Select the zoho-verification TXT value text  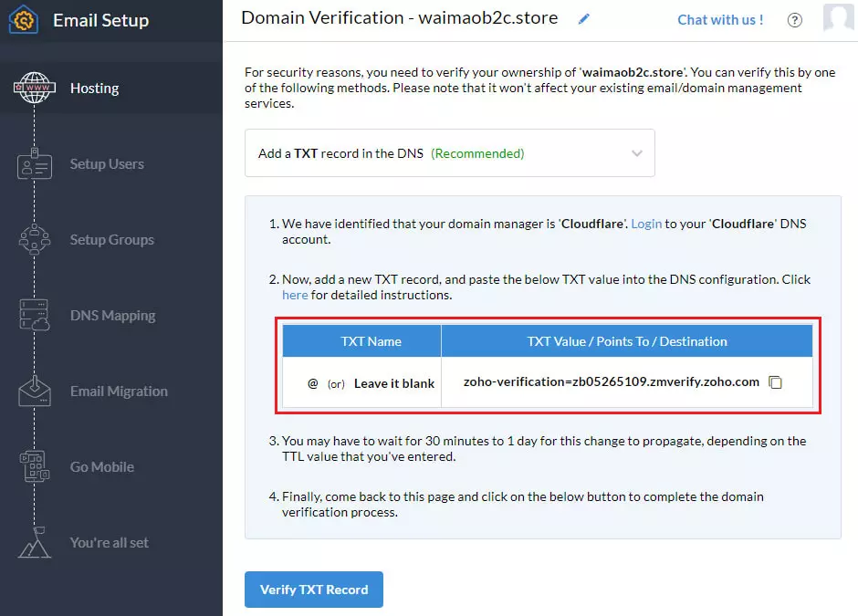612,381
